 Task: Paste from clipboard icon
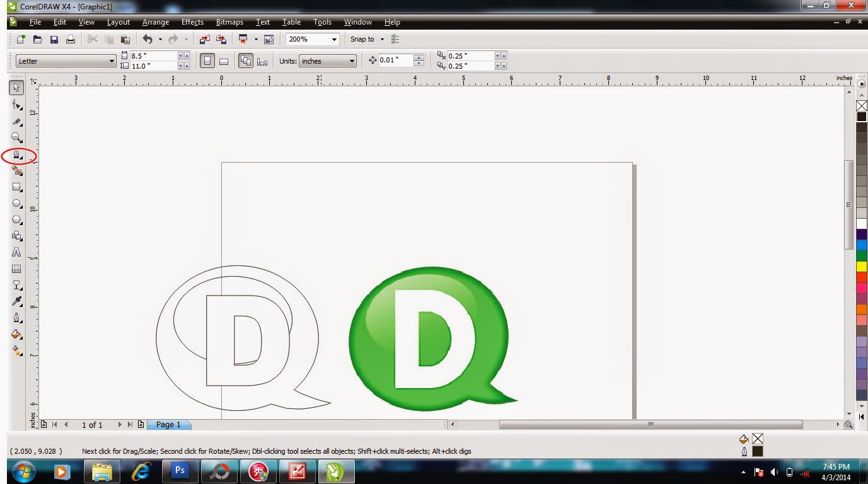125,39
